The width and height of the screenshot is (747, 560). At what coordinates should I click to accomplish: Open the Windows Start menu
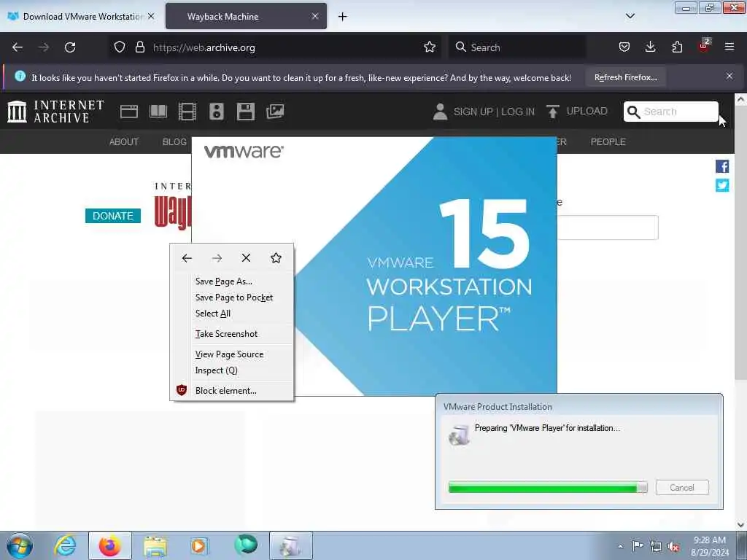pos(20,545)
